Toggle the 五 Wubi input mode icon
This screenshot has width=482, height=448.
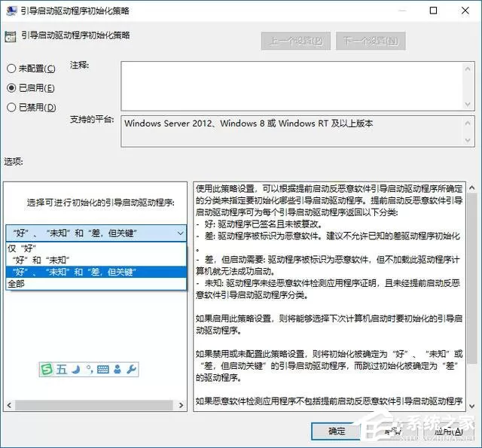(62, 369)
